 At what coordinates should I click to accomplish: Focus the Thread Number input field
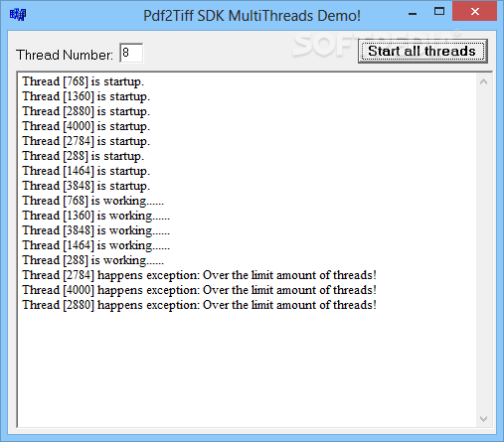coord(131,53)
